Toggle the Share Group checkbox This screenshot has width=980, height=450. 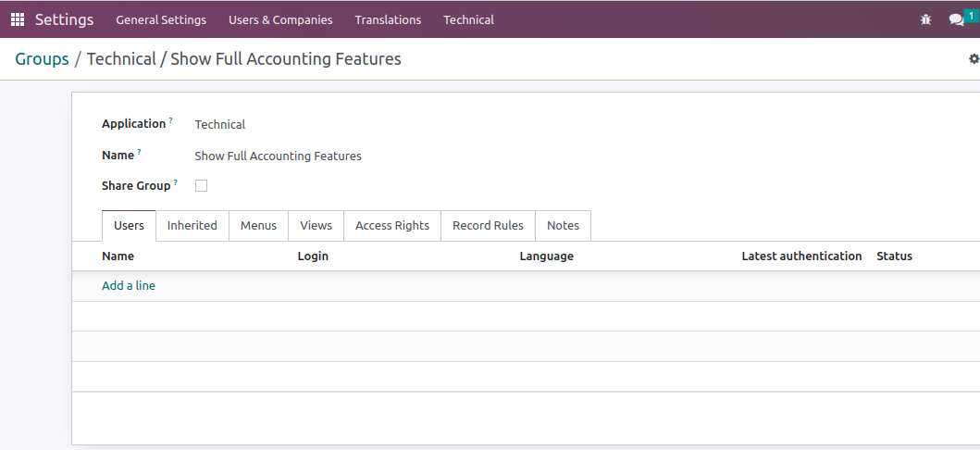point(201,186)
